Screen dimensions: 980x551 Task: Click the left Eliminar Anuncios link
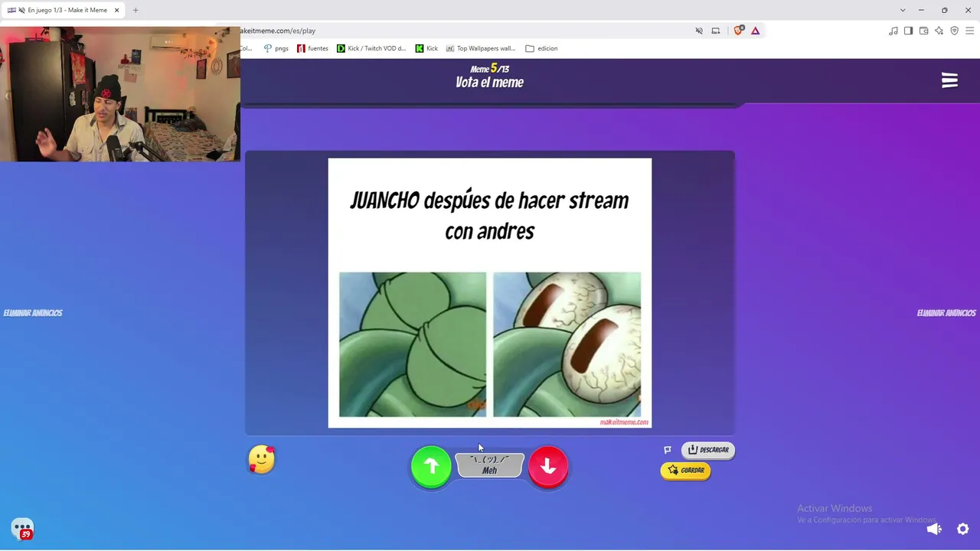33,313
